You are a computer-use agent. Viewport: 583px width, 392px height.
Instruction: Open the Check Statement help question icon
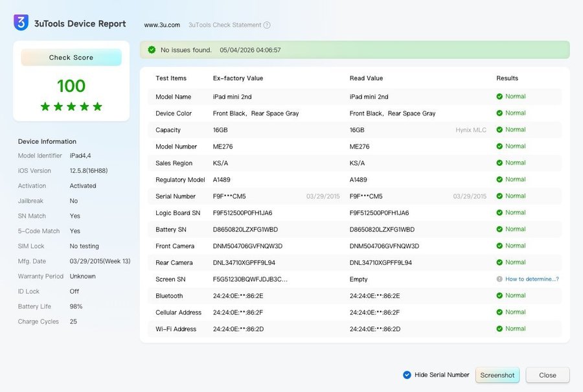click(267, 25)
